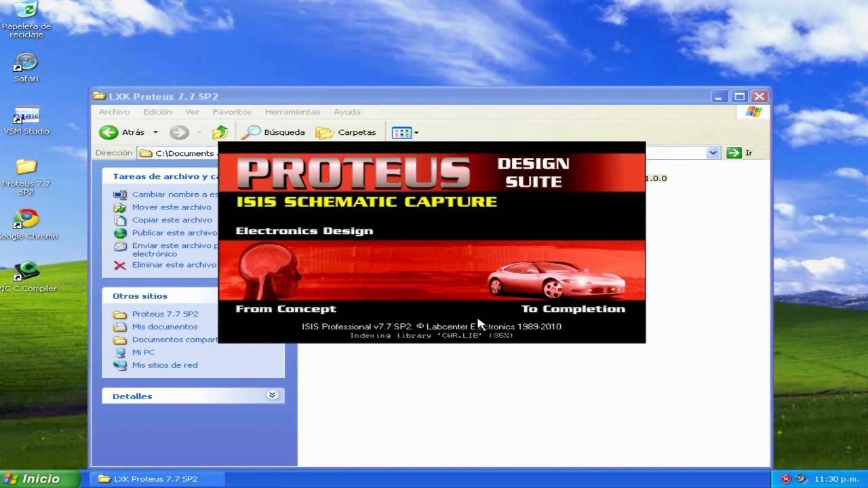
Task: Open Documentos compartidos under Otros sitios
Action: 175,340
